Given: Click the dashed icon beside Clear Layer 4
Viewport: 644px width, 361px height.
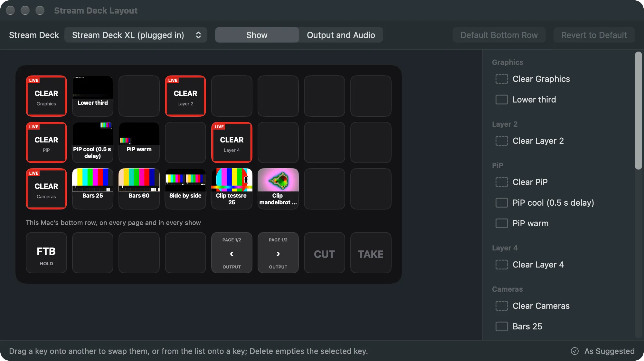Looking at the screenshot, I should click(502, 265).
